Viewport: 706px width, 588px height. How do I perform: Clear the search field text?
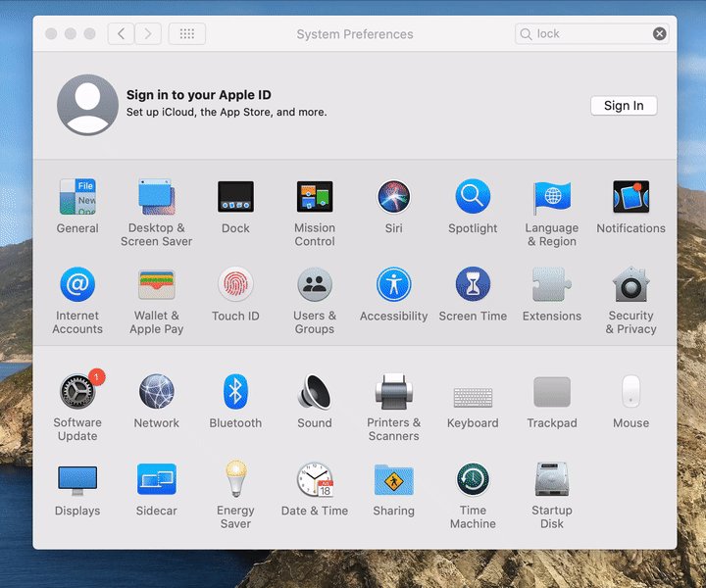click(x=660, y=33)
